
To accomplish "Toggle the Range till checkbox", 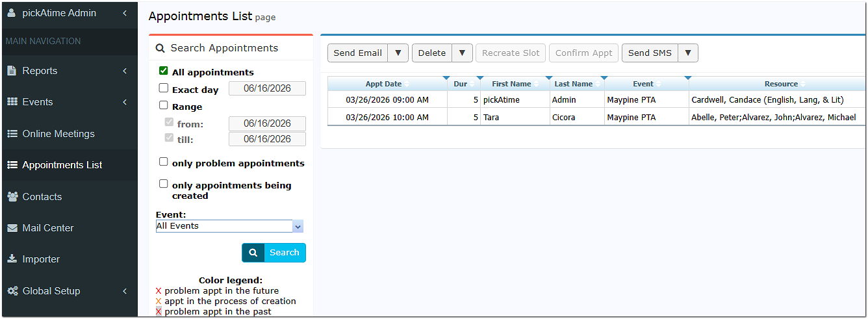I will [x=169, y=138].
